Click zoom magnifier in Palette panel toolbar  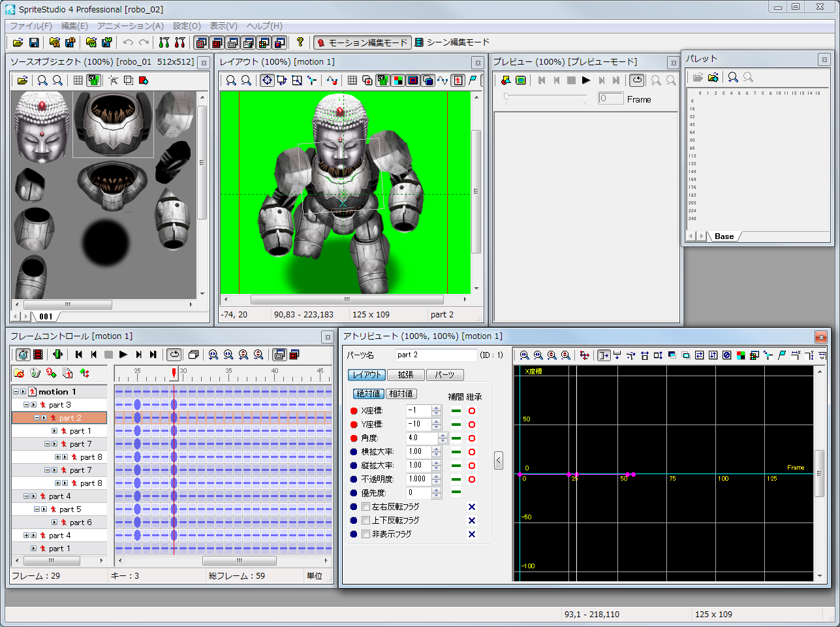click(733, 77)
